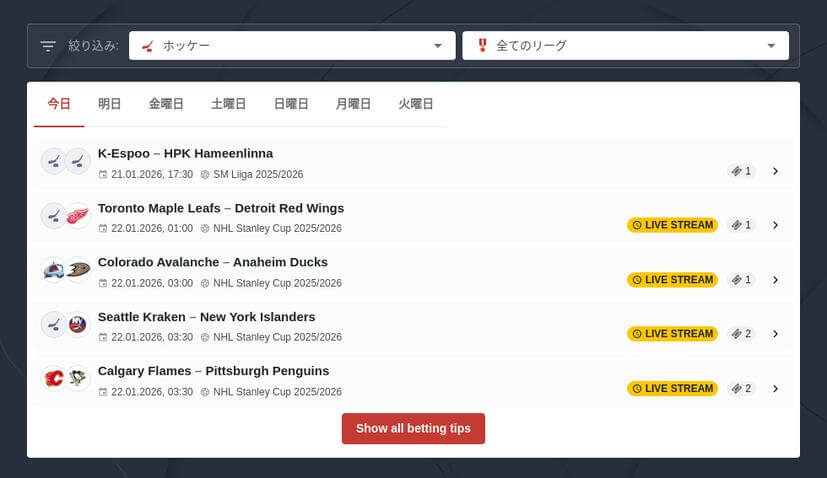Click tips count badge on Seattle Kraken row
This screenshot has height=478, width=827.
[741, 334]
